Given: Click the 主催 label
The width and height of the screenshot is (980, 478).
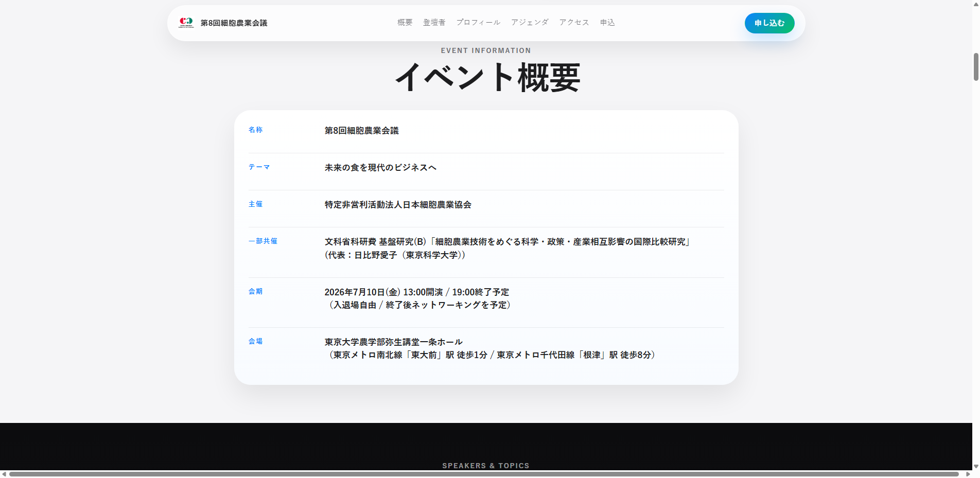Looking at the screenshot, I should (x=255, y=204).
